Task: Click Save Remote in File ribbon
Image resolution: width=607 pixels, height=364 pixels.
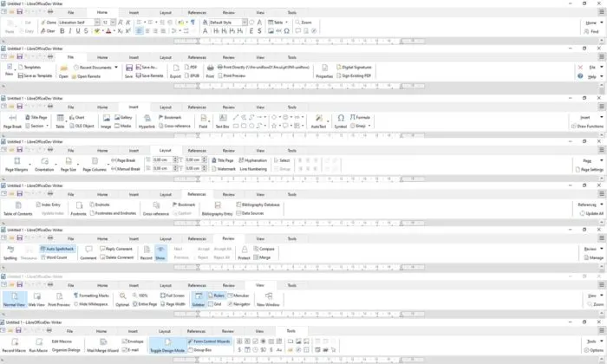Action: [149, 75]
